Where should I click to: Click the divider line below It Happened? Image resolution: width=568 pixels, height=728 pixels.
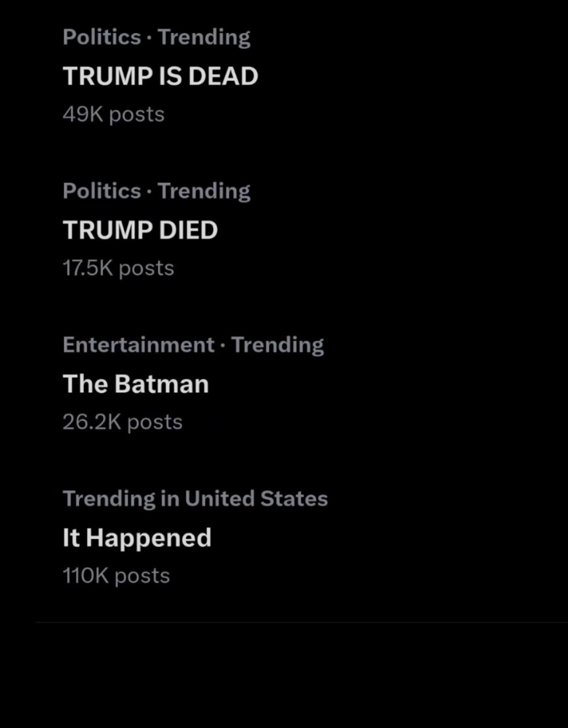(x=302, y=623)
